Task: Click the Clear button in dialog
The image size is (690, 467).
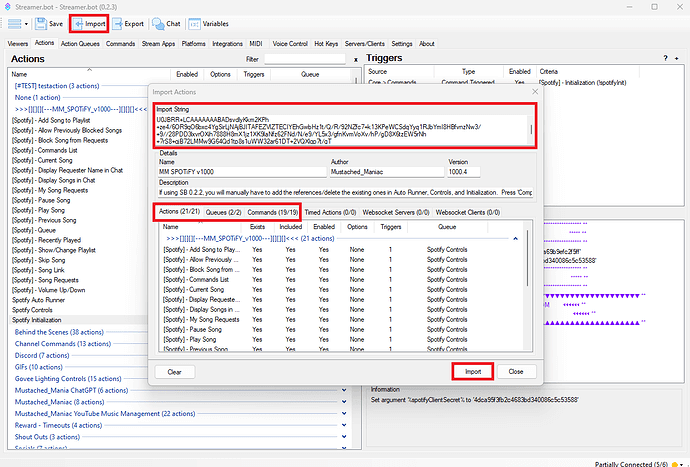Action: coord(174,371)
